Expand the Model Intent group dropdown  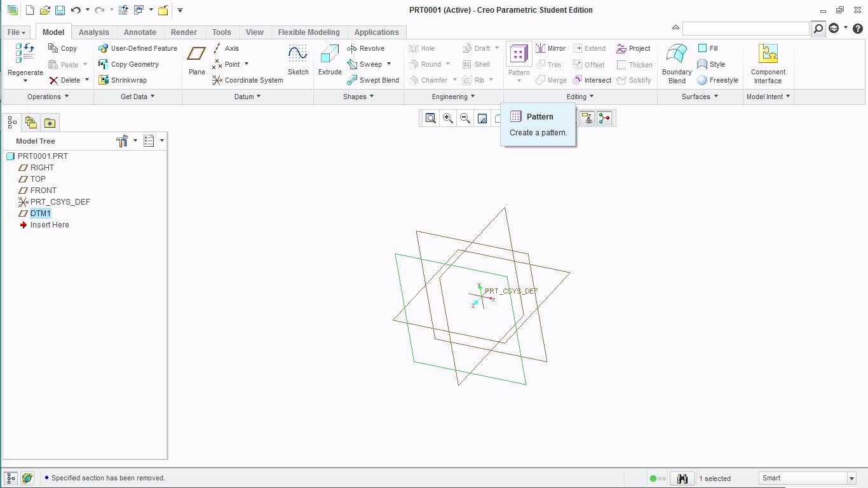(769, 97)
